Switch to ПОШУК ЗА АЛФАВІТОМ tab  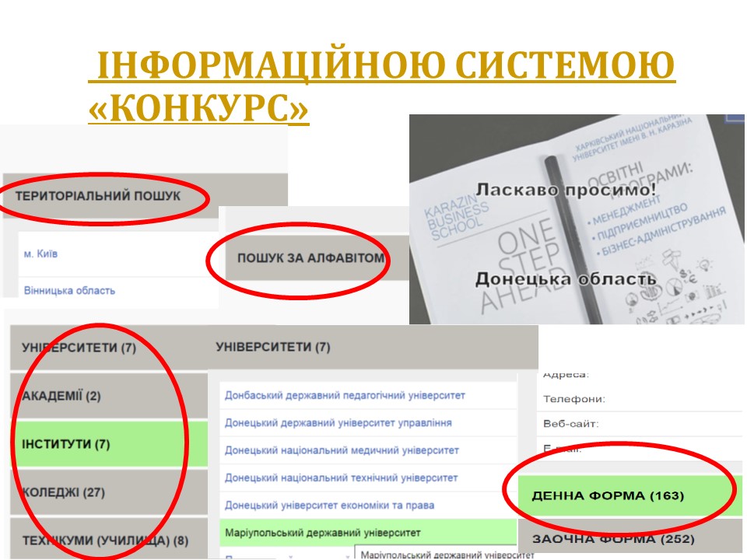(310, 258)
